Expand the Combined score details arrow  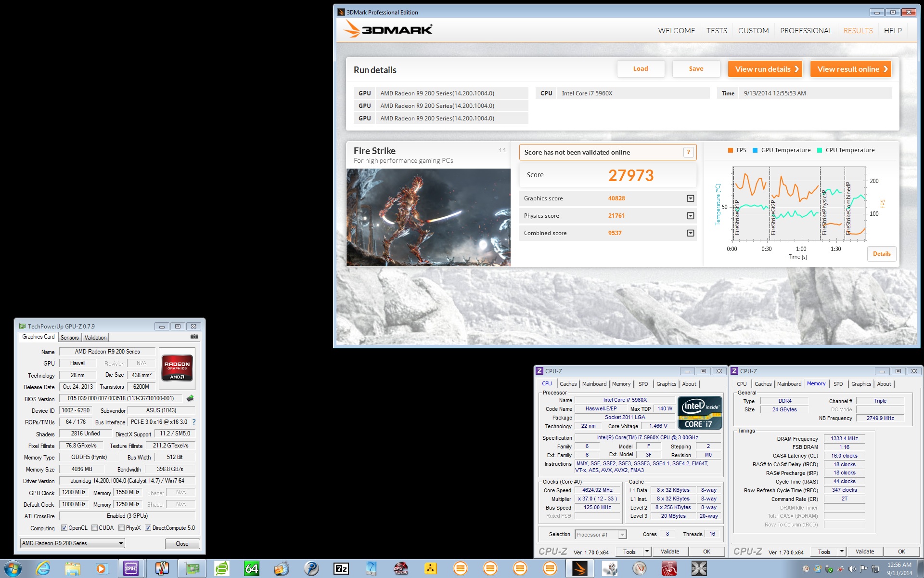pyautogui.click(x=691, y=233)
